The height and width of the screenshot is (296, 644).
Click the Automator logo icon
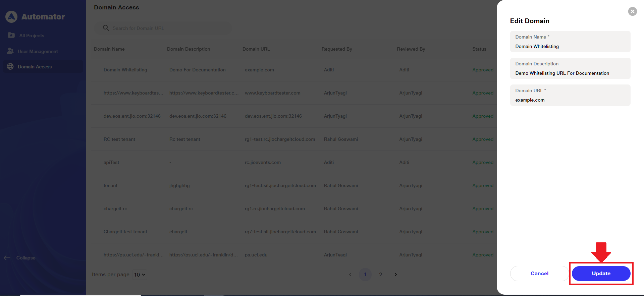click(x=11, y=17)
